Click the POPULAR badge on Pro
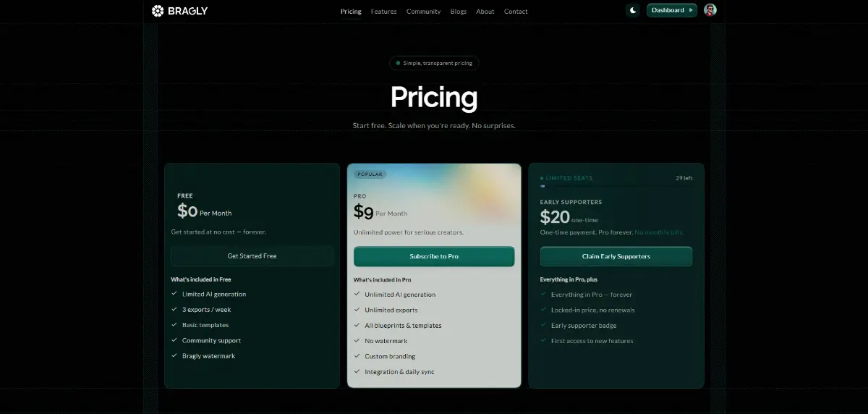This screenshot has width=868, height=414. coord(370,174)
